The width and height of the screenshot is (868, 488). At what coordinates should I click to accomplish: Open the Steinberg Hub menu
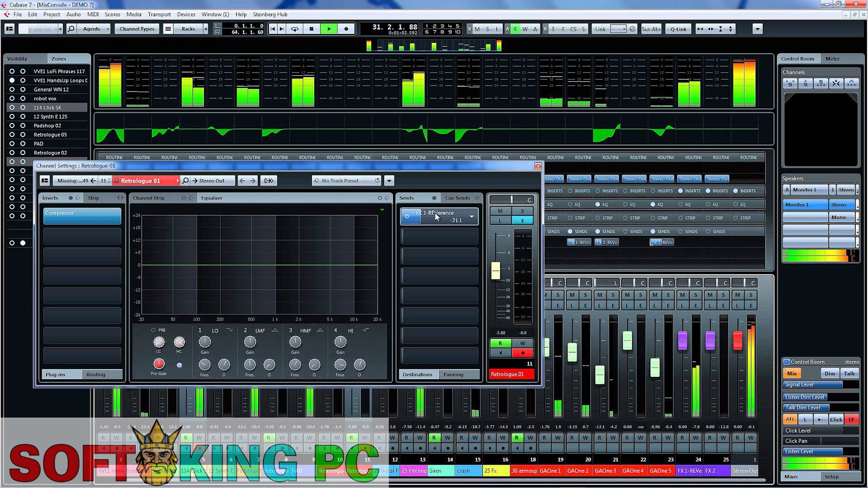[x=270, y=14]
